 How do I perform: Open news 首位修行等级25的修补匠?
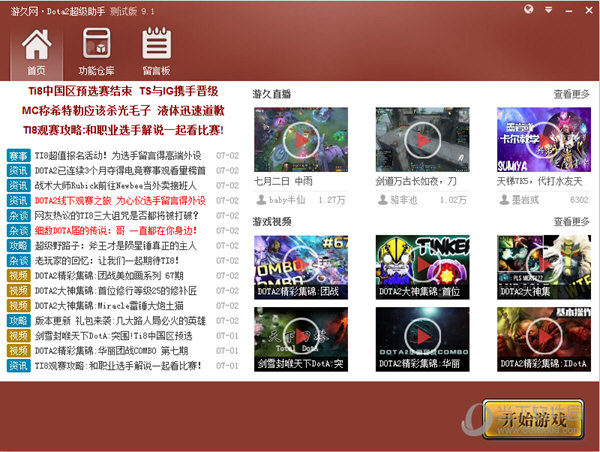pos(116,291)
